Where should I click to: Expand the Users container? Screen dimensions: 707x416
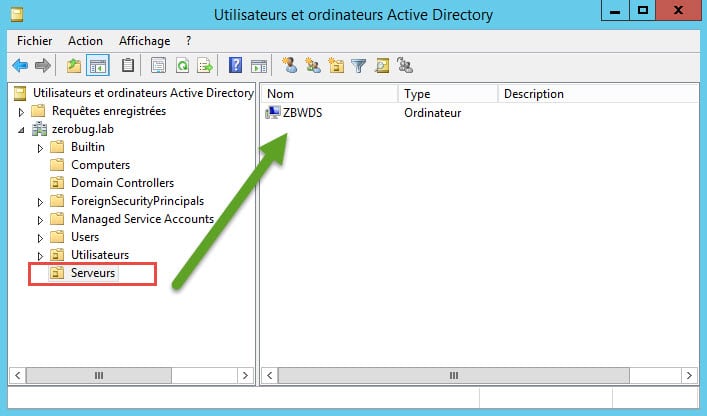click(x=40, y=238)
